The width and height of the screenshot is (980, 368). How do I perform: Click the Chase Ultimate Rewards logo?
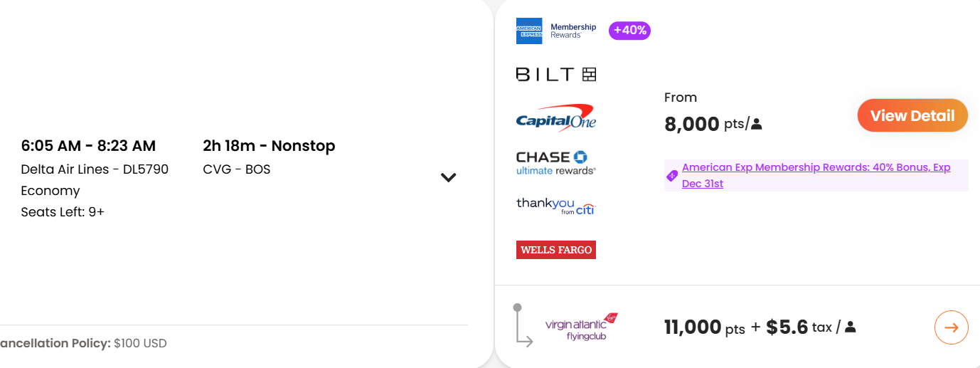coord(555,162)
